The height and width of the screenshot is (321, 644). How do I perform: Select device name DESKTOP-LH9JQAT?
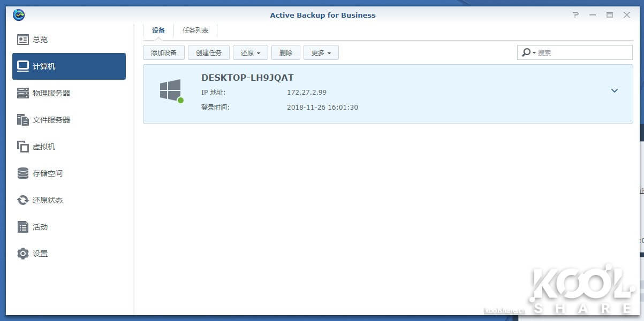click(x=247, y=78)
